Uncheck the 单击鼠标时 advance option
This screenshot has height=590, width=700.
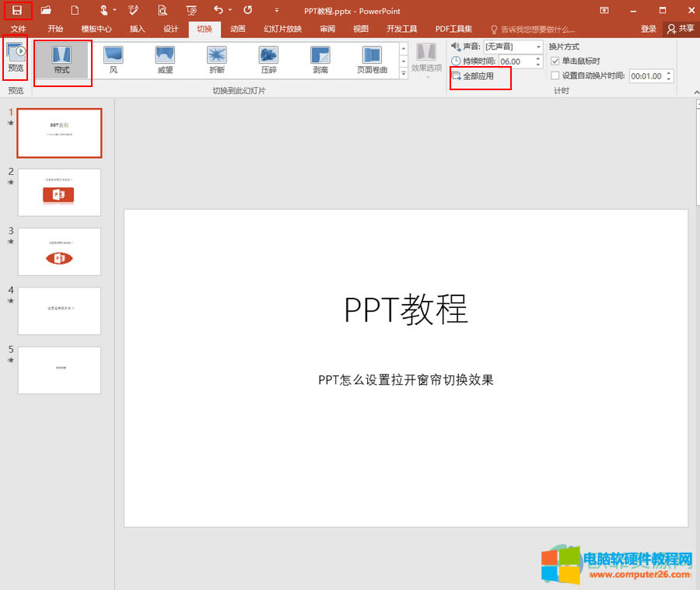pos(555,61)
